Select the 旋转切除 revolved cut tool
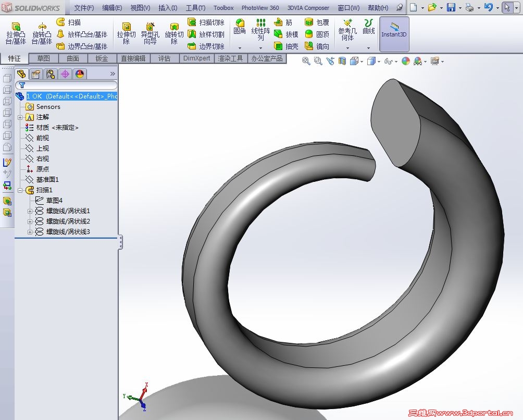The image size is (523, 420). pos(174,33)
